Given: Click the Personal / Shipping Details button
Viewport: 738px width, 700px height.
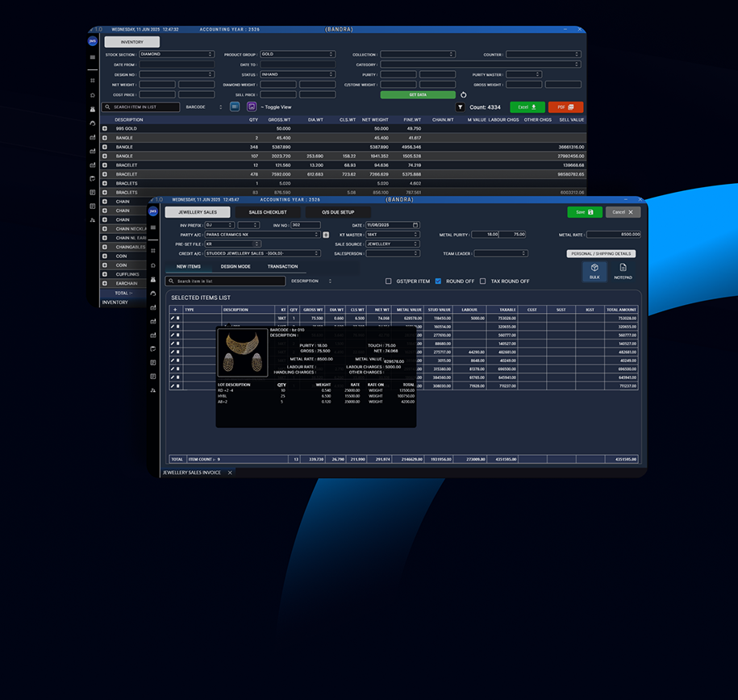Looking at the screenshot, I should click(601, 254).
